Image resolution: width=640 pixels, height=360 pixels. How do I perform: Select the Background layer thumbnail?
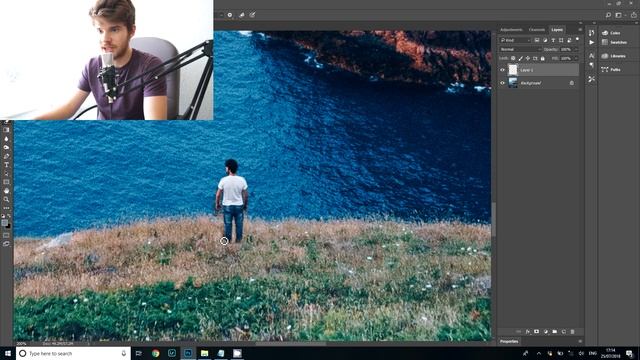coord(513,83)
